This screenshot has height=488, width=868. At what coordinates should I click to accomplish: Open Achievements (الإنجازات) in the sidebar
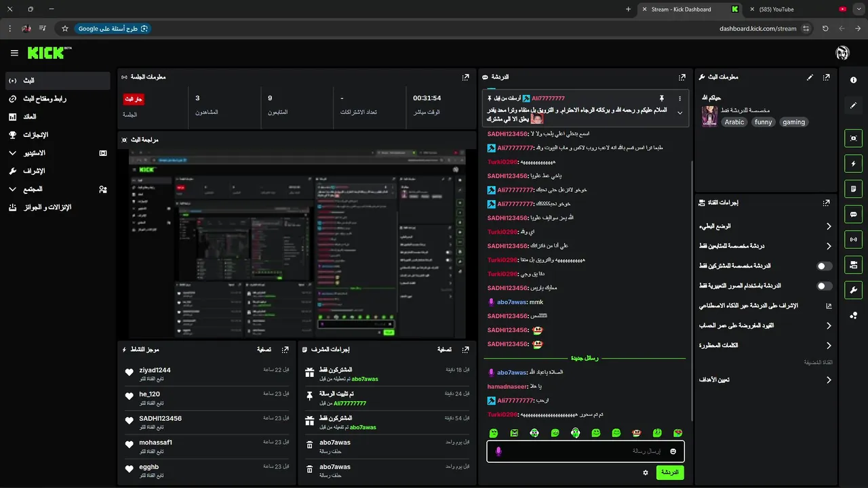[57, 135]
